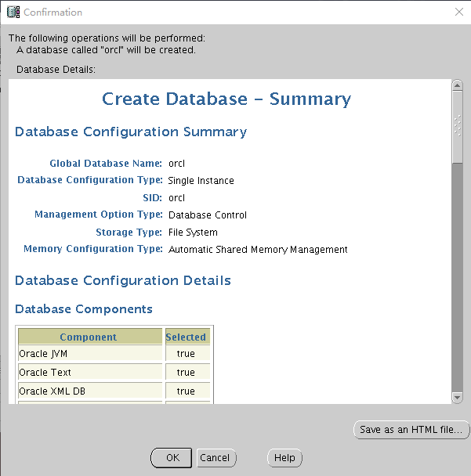This screenshot has width=471, height=476.
Task: Click Save as an HTML file button
Action: [411, 430]
